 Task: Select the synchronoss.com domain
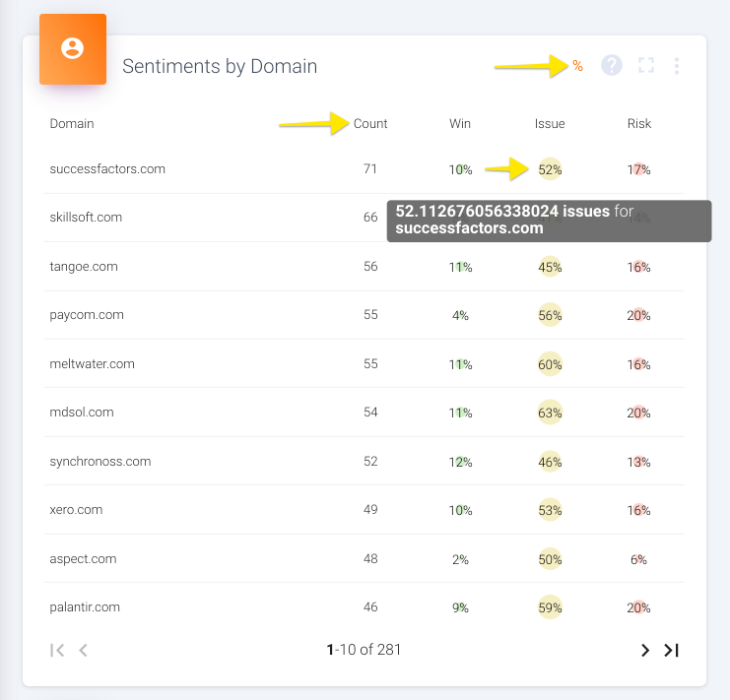pyautogui.click(x=100, y=462)
